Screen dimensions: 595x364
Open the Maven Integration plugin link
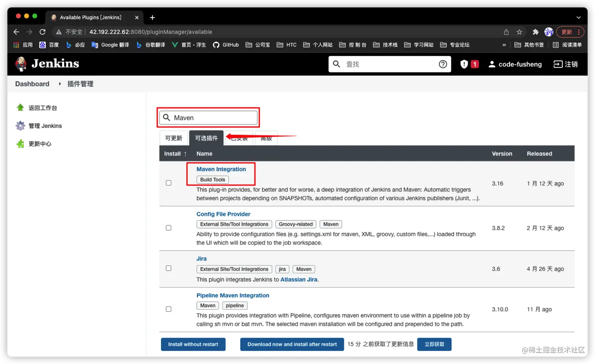coord(221,169)
